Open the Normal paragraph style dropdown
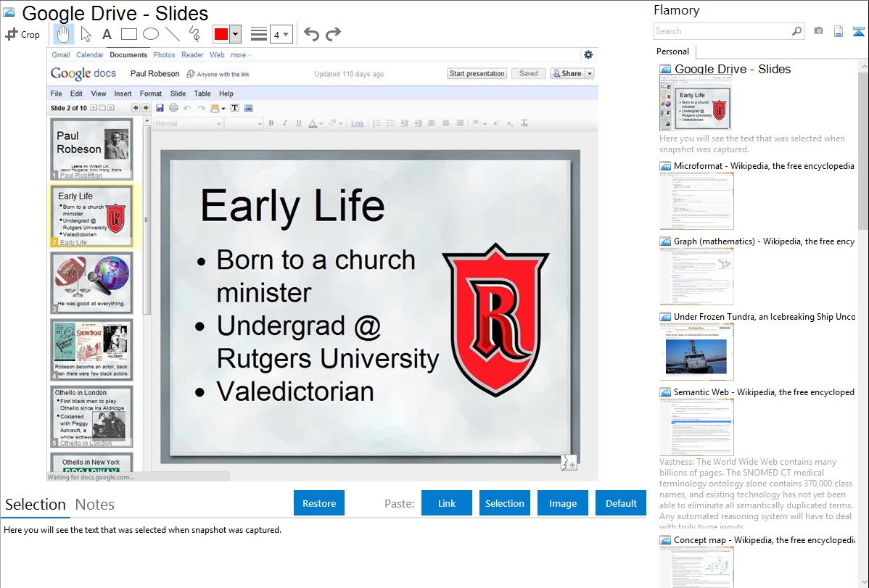Viewport: 869px width, 588px height. click(x=188, y=123)
